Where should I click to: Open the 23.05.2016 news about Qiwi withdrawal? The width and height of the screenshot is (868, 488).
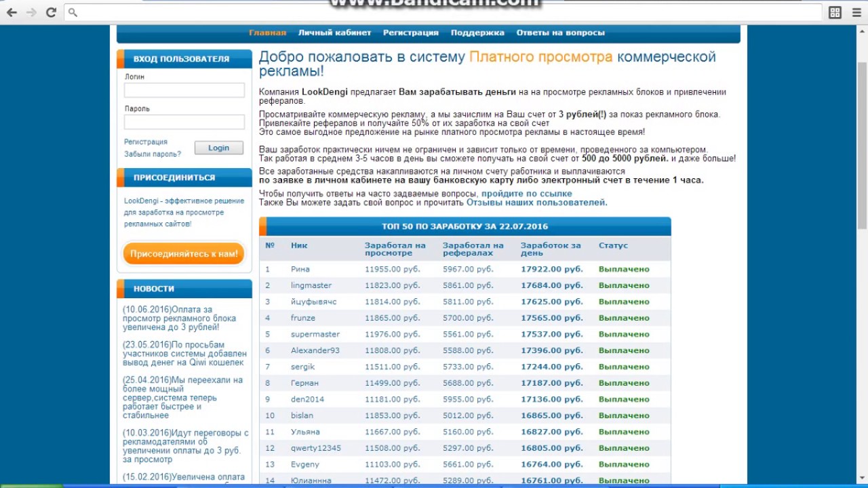tap(184, 353)
